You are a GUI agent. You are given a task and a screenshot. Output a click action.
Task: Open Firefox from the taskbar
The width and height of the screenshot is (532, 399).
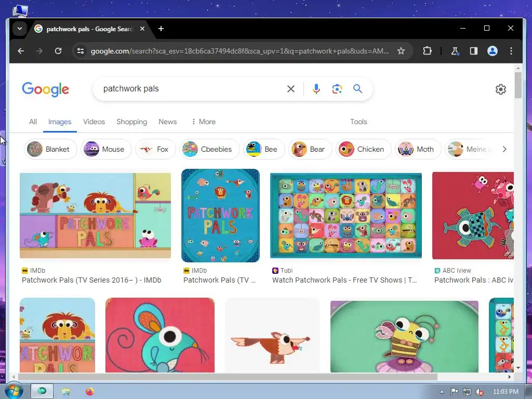coord(89,392)
